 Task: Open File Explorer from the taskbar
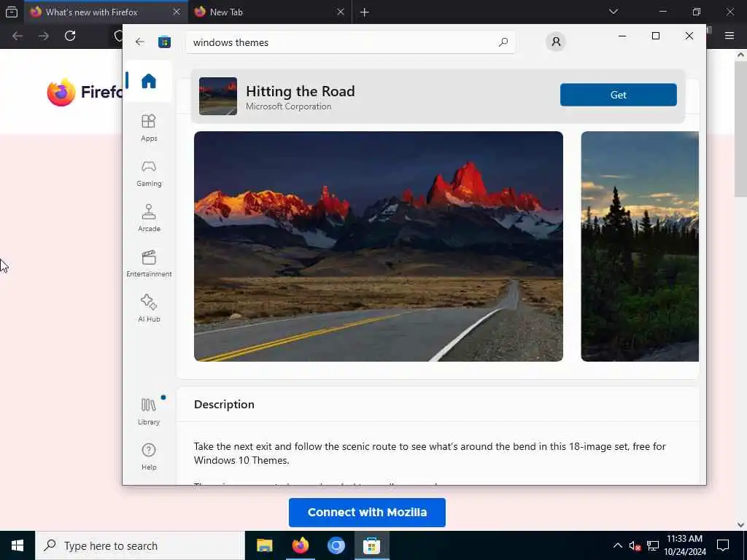[x=264, y=545]
